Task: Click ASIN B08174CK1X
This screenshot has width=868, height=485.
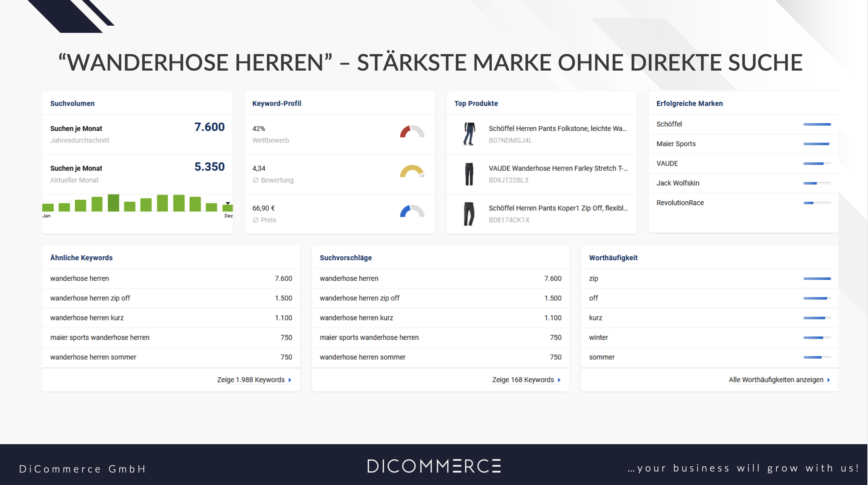Action: pos(509,220)
